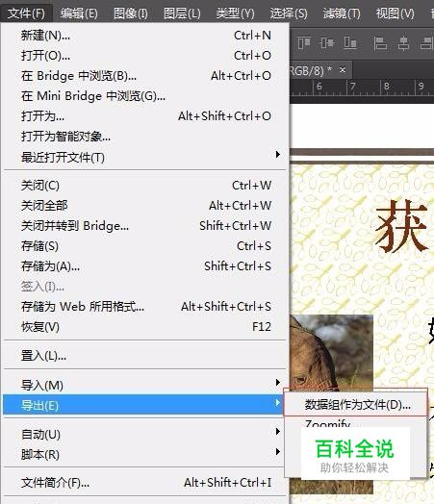Open the 图像(I) menu
The width and height of the screenshot is (434, 504).
pos(131,13)
